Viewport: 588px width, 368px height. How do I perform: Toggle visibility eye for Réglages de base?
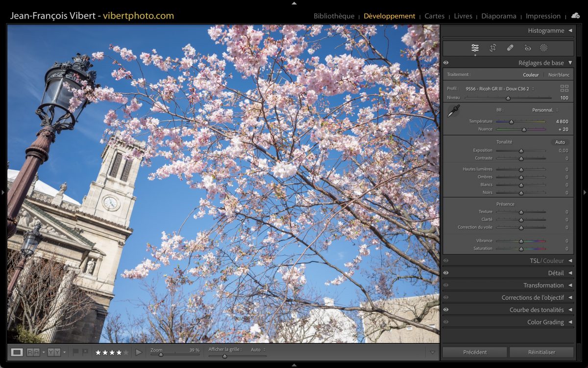[446, 63]
